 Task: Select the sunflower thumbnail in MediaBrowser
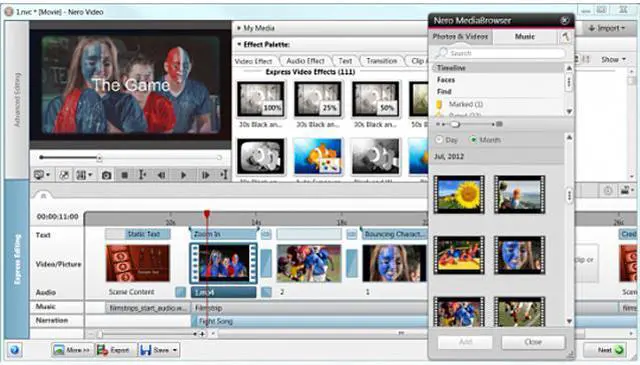coord(459,195)
